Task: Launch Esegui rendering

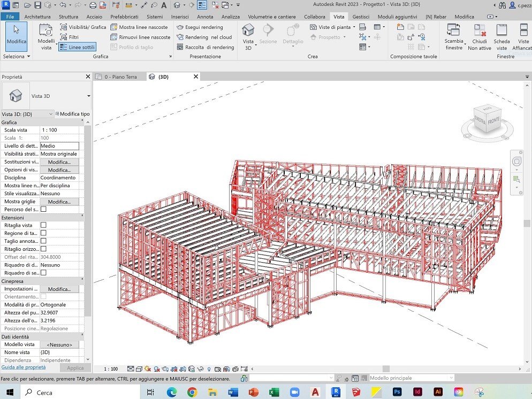Action: [x=200, y=27]
